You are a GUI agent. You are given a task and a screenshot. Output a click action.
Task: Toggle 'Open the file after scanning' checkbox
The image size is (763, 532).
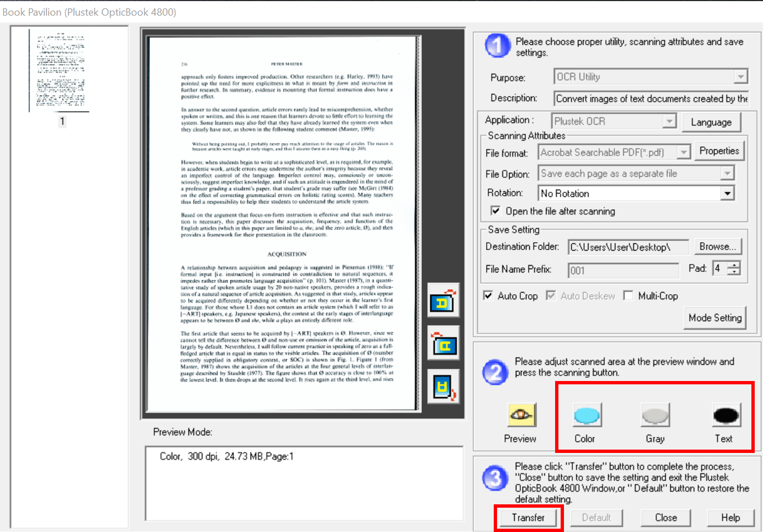tap(495, 211)
